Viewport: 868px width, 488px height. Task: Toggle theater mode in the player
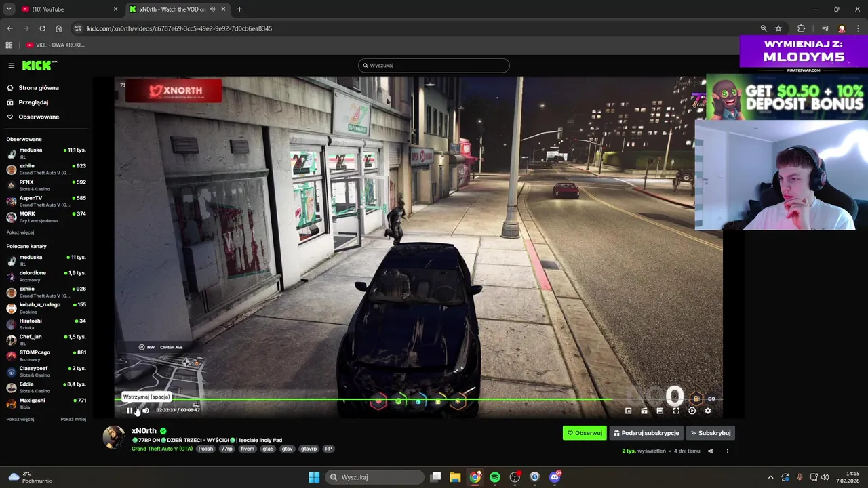click(x=660, y=411)
